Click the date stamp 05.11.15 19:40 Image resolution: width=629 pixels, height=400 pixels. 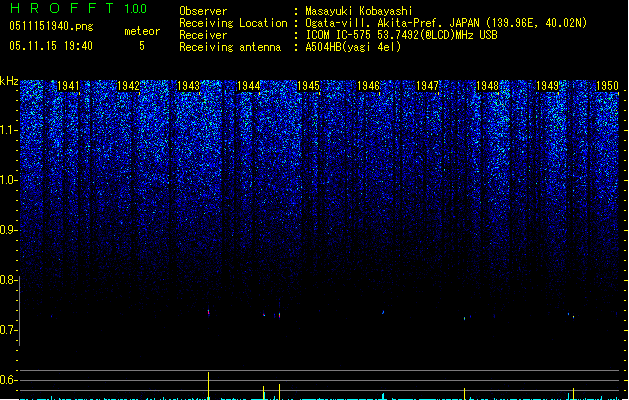(51, 46)
